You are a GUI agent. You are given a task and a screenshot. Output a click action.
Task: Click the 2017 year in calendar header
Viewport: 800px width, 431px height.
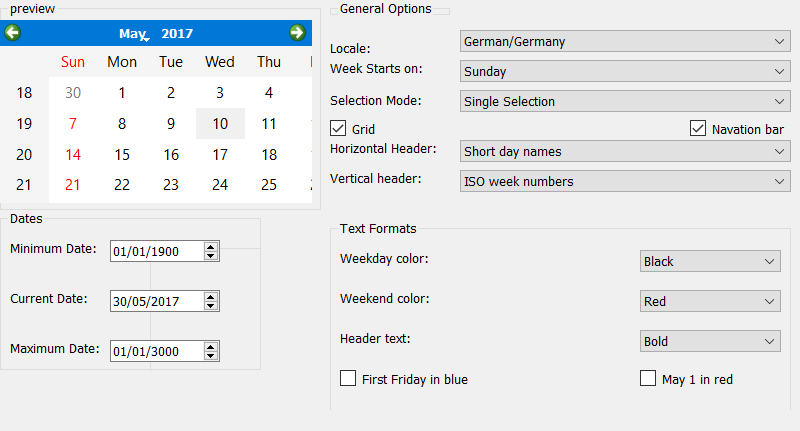[x=177, y=34]
